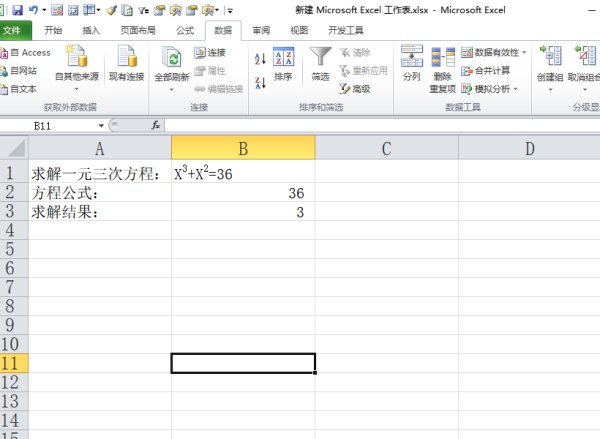Viewport: 600px width, 439px height.
Task: Select cell B2 showing 36
Action: click(x=243, y=192)
